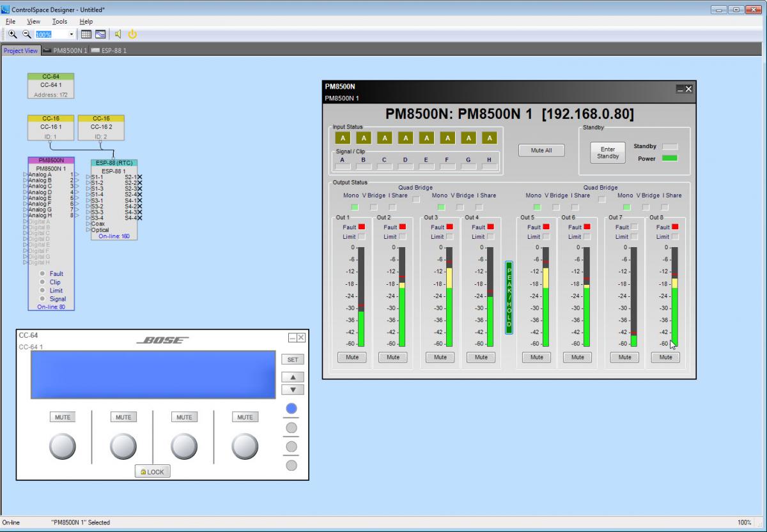Click the blue round CC-64 selector button
767x532 pixels.
tap(291, 408)
